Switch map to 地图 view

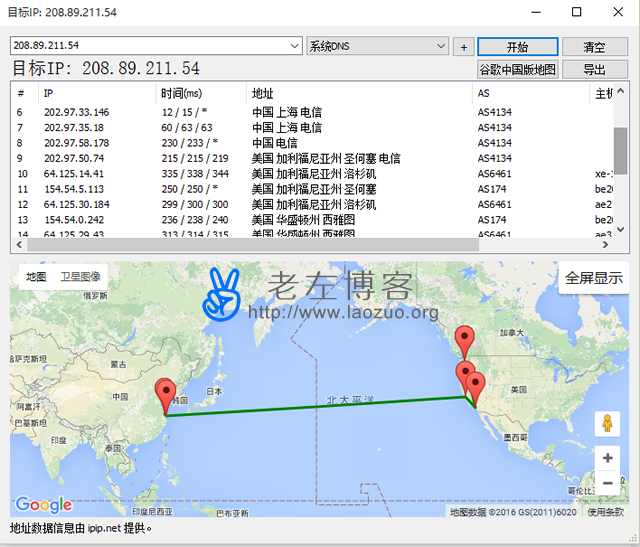(x=36, y=276)
